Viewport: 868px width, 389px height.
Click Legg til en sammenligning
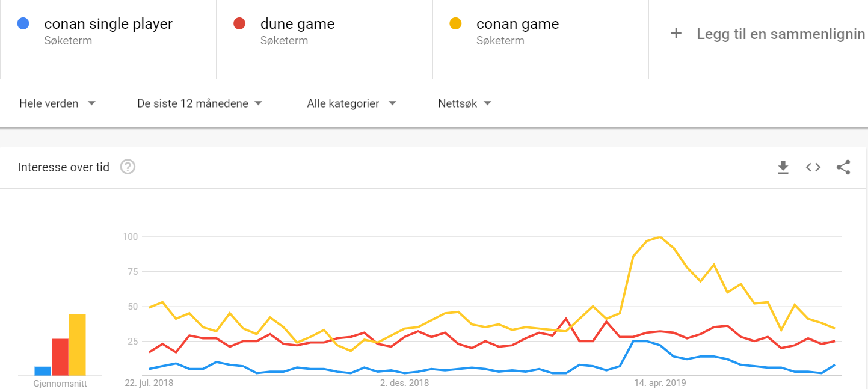(x=781, y=34)
